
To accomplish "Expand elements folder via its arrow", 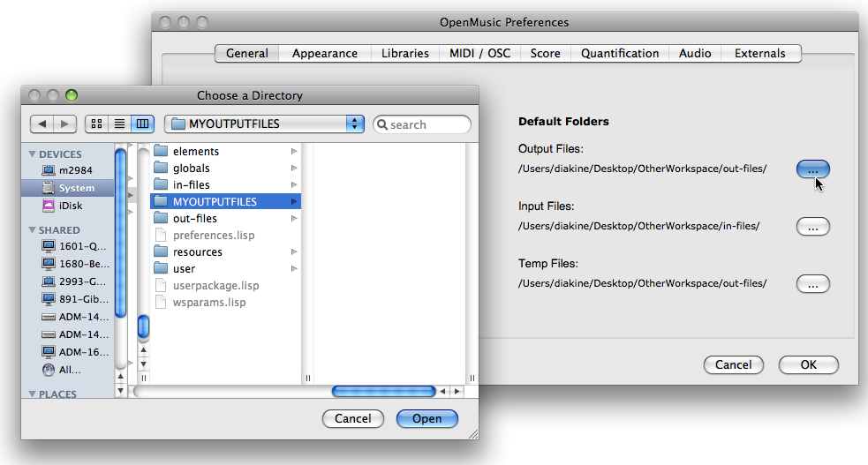I will (x=294, y=151).
